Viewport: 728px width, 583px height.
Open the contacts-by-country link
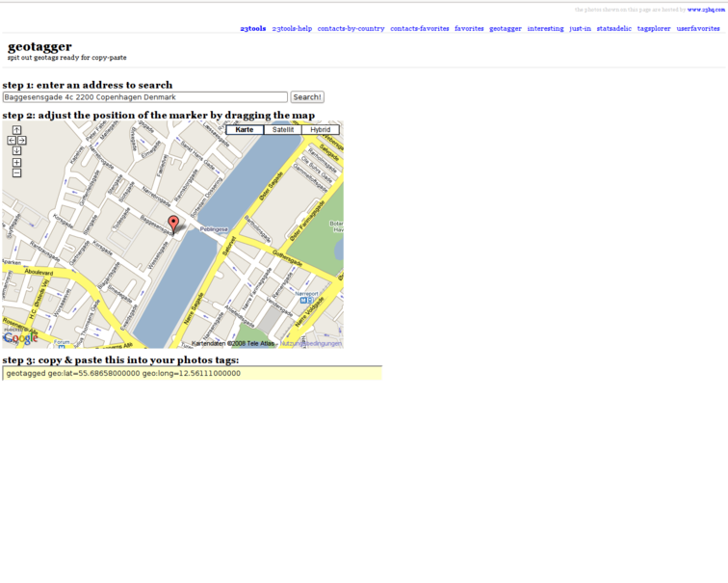[x=351, y=28]
